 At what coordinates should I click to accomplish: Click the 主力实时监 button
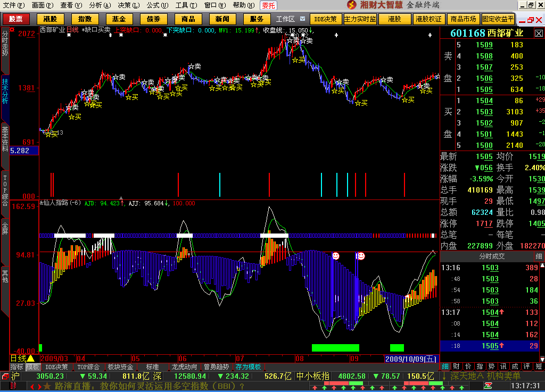point(360,19)
